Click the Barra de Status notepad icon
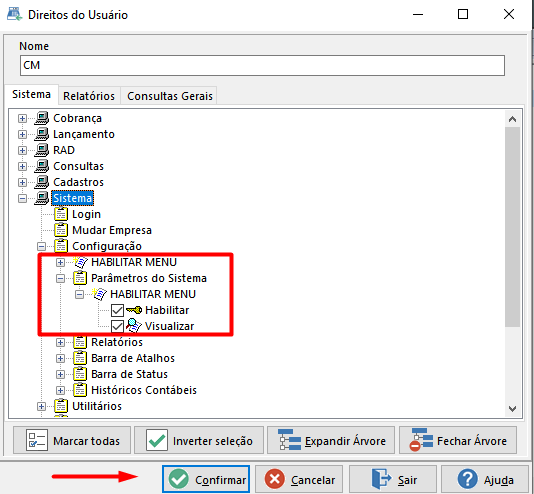 pyautogui.click(x=80, y=374)
